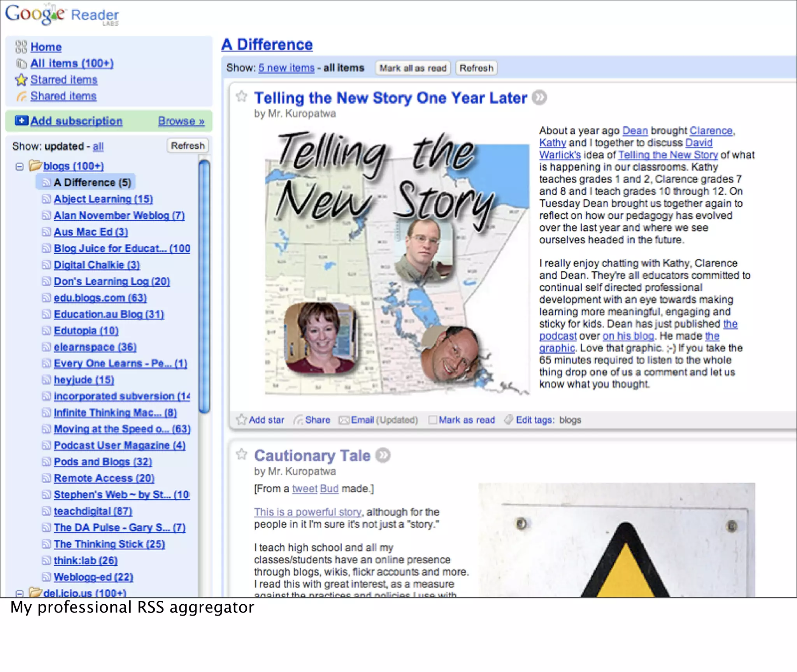Open Remote Access (20) feed

104,478
